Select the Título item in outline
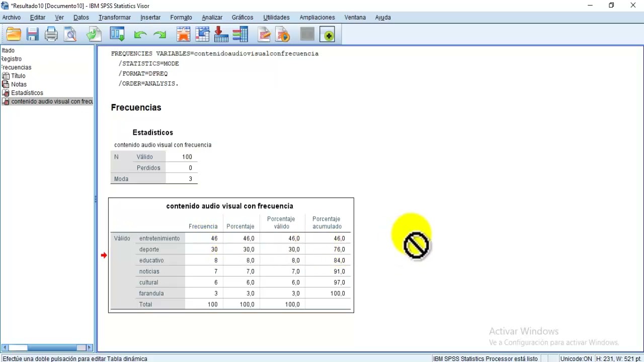The image size is (644, 362). (18, 76)
